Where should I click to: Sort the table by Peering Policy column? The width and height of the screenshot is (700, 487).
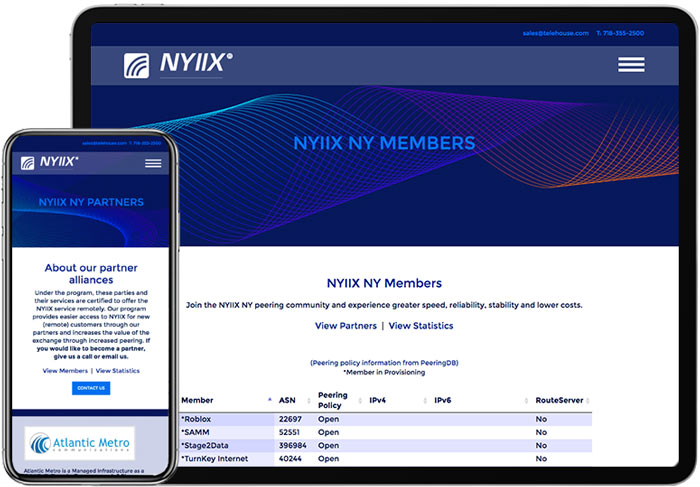tap(339, 400)
